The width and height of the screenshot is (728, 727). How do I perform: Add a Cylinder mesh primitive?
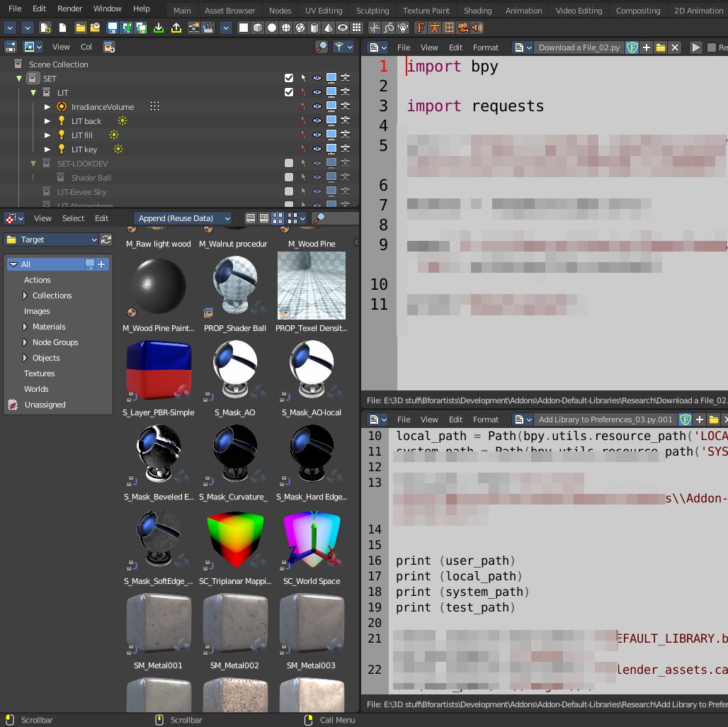tap(314, 28)
